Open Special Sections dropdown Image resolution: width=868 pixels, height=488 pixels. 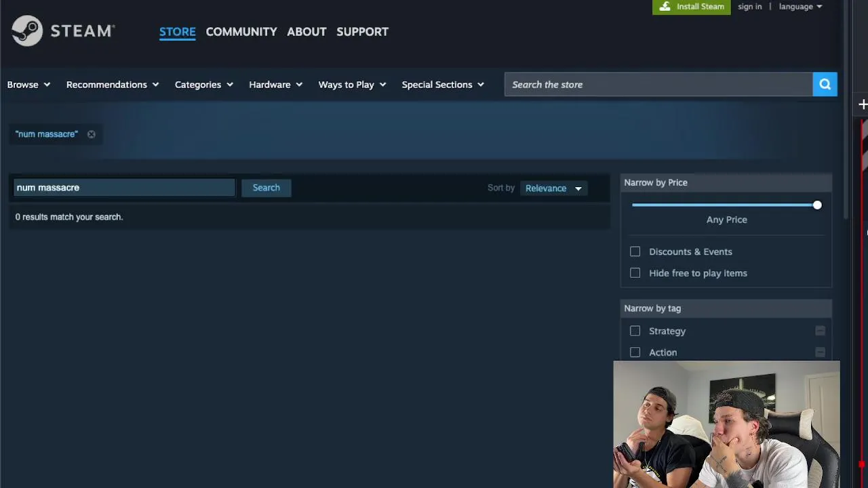443,85
